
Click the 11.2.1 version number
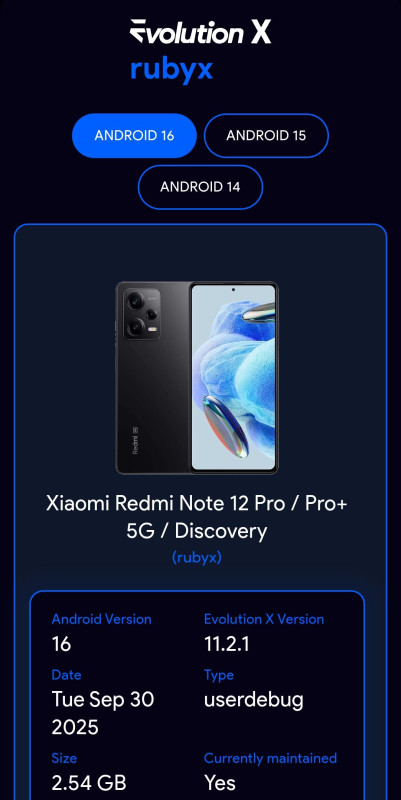click(x=227, y=644)
